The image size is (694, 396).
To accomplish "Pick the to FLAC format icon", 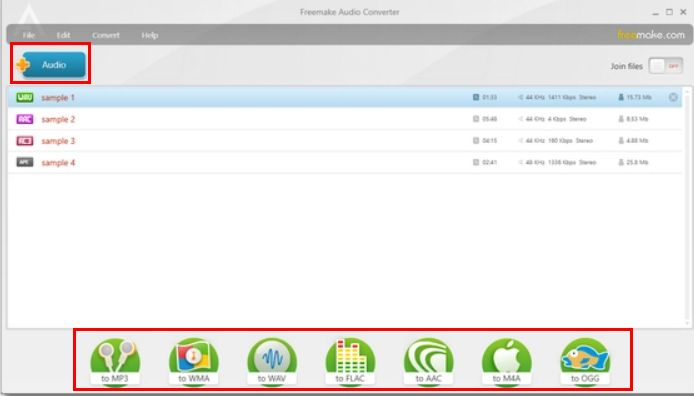I will pos(350,362).
